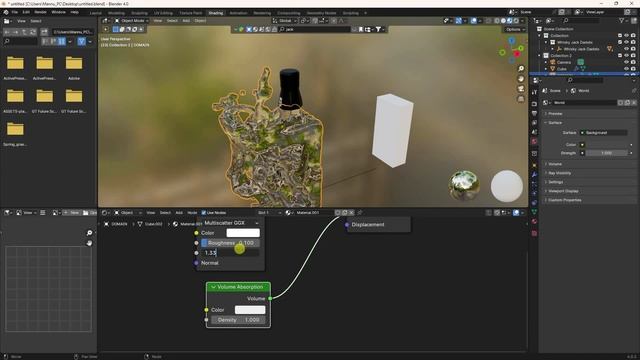Hide Camera object via eye icon
The width and height of the screenshot is (640, 360).
click(x=626, y=62)
